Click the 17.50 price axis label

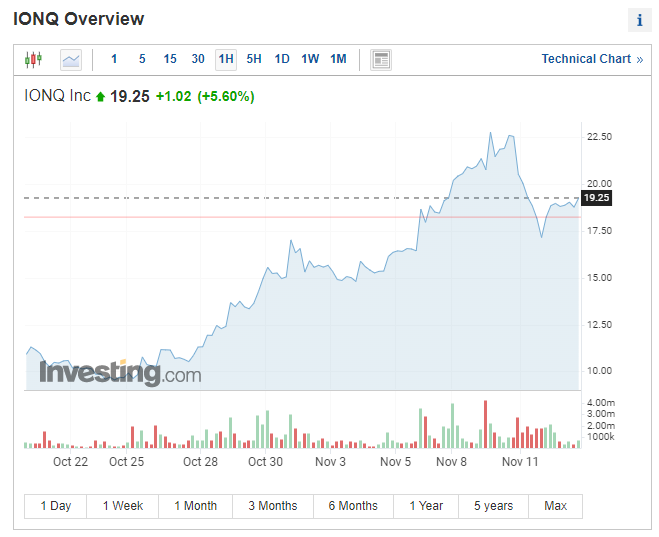tap(599, 231)
